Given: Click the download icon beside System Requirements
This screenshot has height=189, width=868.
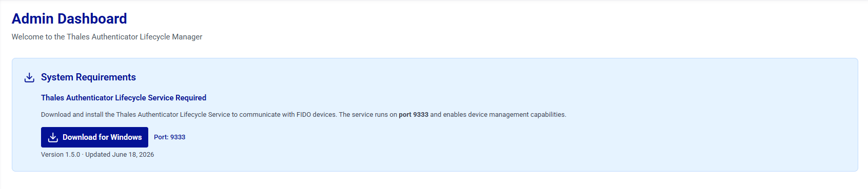Looking at the screenshot, I should coord(29,77).
